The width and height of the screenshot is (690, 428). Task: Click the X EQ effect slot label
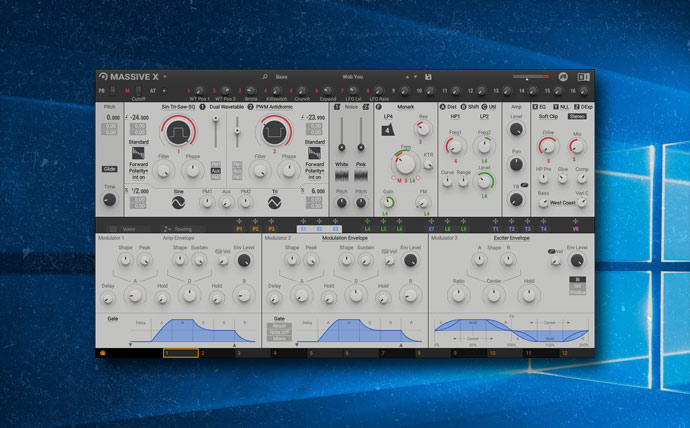[x=539, y=107]
